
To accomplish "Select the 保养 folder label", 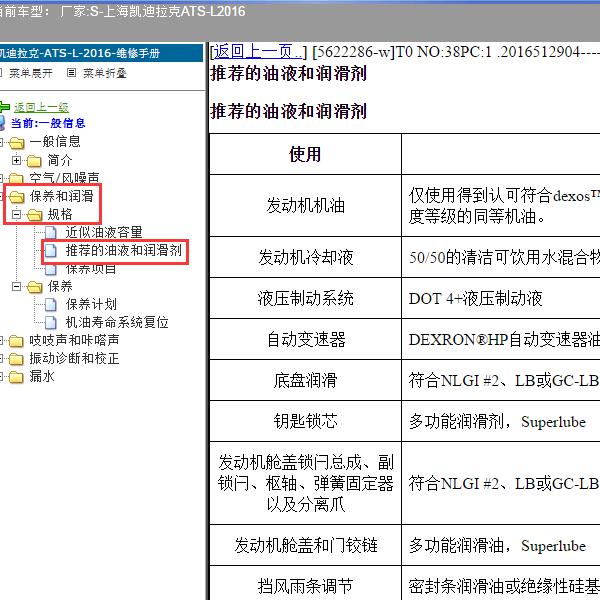I will point(60,286).
